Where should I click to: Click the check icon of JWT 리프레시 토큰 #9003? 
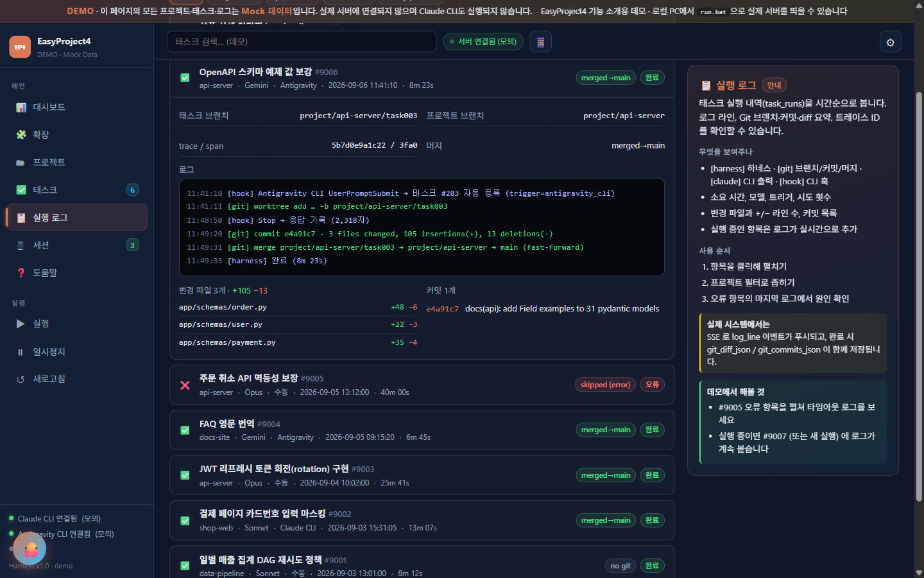click(x=185, y=475)
